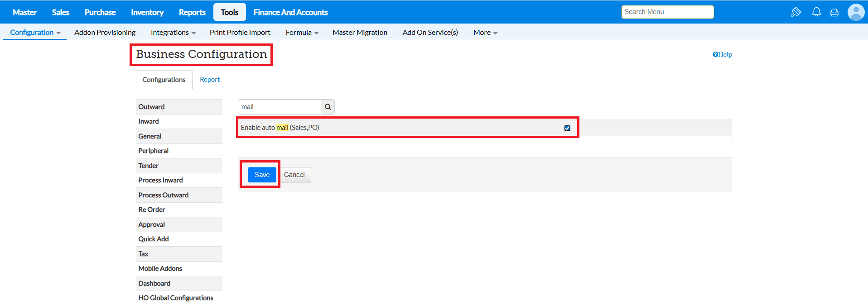Expand the Formula dropdown
Image resolution: width=868 pixels, height=306 pixels.
click(302, 33)
